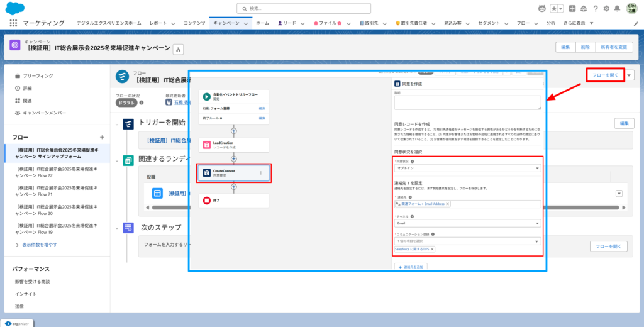The width and height of the screenshot is (644, 327).
Task: Edit navigation bar with pencil icon
Action: click(636, 23)
